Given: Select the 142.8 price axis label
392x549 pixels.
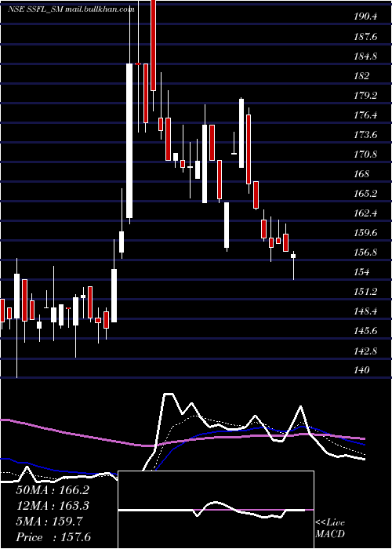Looking at the screenshot, I should [365, 351].
